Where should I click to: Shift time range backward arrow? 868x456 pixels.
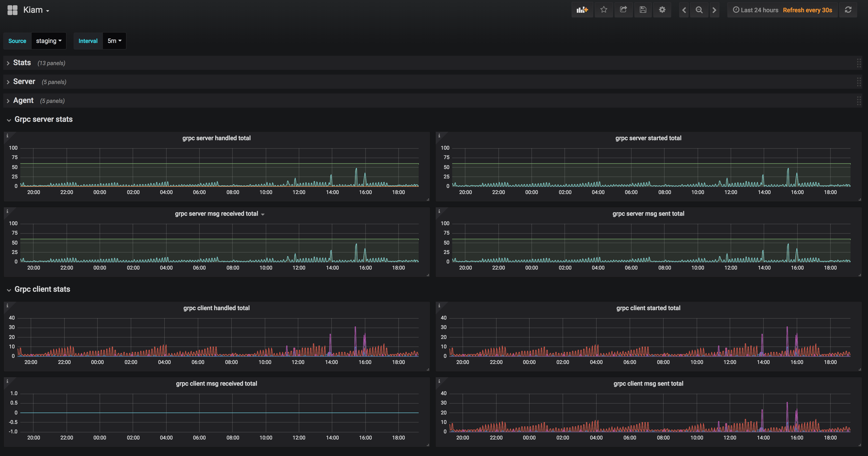(684, 10)
